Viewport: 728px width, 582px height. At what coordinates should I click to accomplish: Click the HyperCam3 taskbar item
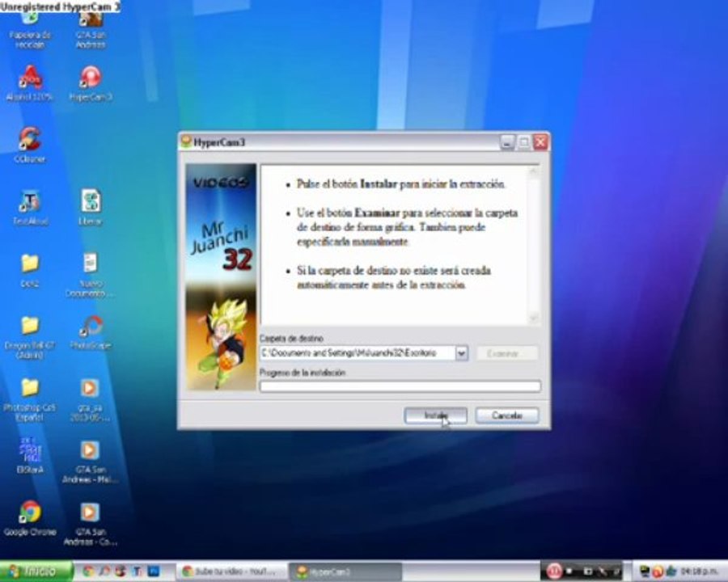[x=345, y=571]
